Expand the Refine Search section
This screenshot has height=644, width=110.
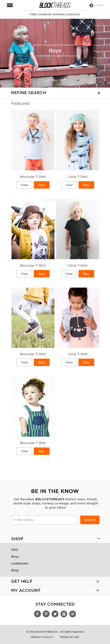tap(55, 93)
